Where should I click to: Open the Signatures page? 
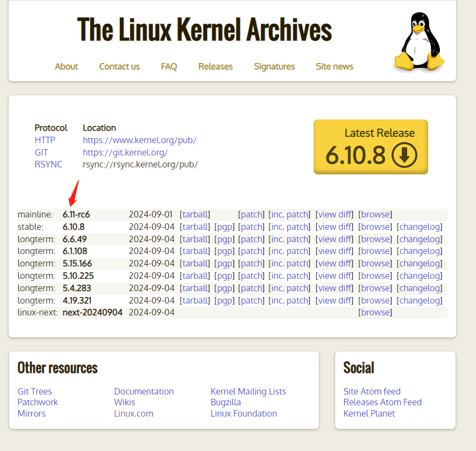pos(274,67)
